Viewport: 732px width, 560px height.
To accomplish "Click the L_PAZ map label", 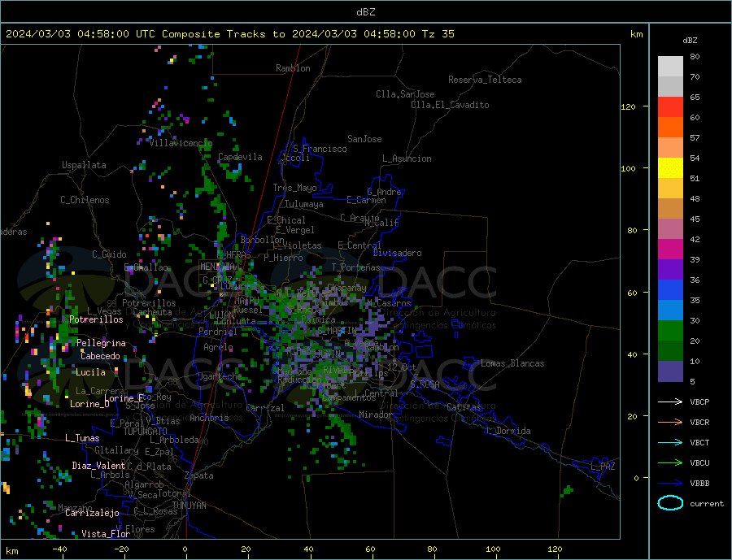I will pyautogui.click(x=603, y=467).
